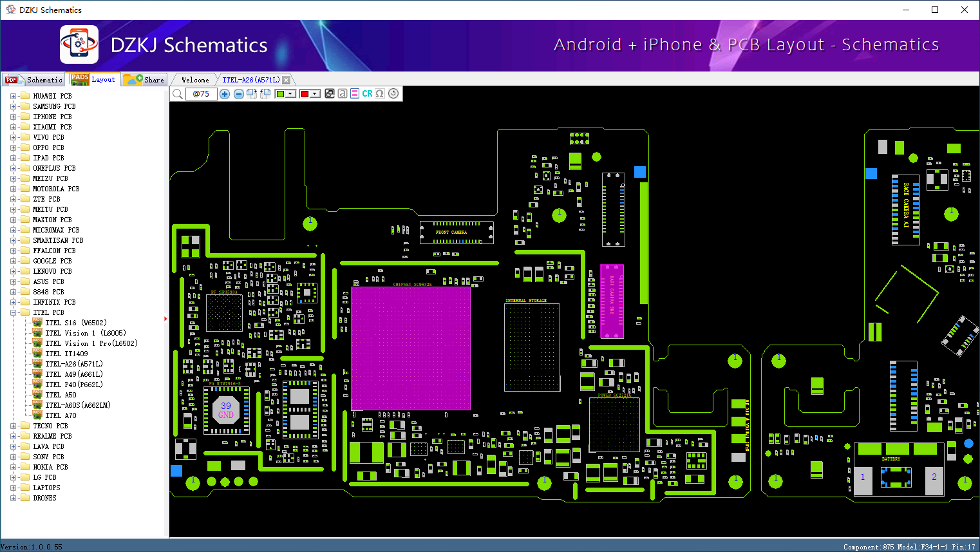Click the rotate-clockwise pages icon in the toolbar

click(x=252, y=94)
